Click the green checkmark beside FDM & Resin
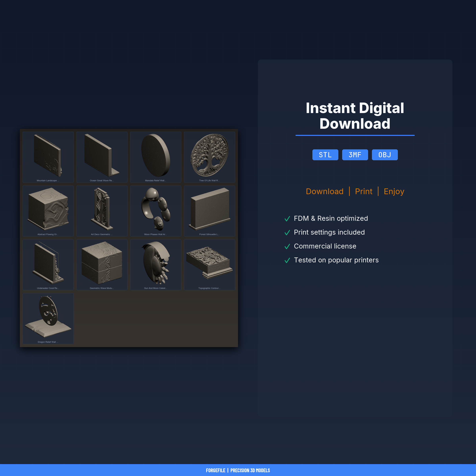 tap(287, 219)
